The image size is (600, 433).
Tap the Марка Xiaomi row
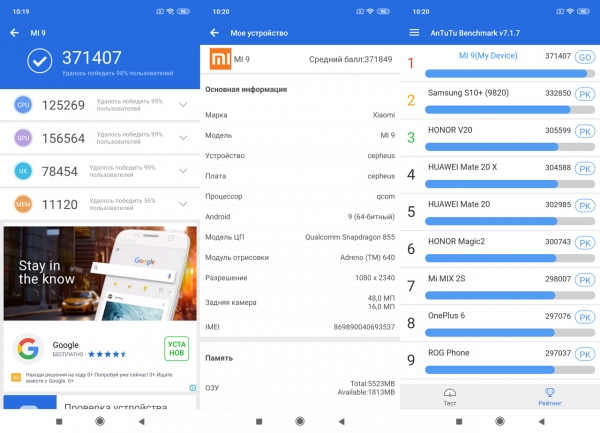point(300,115)
